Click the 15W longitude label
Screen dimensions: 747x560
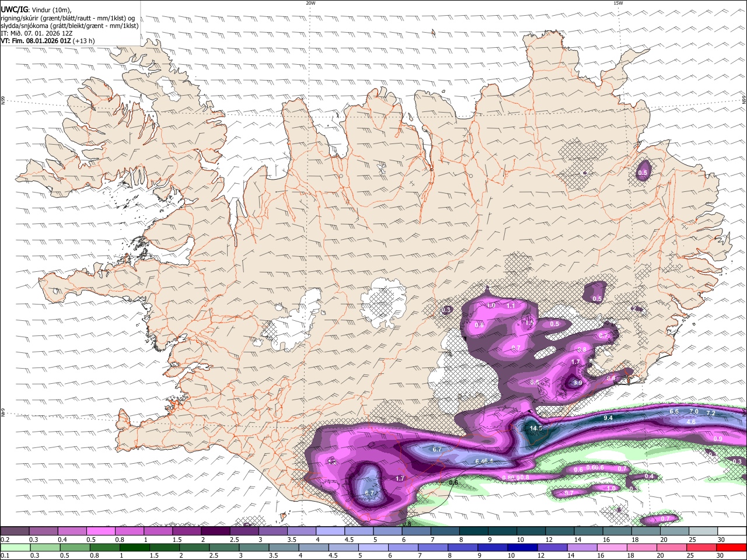coord(618,3)
